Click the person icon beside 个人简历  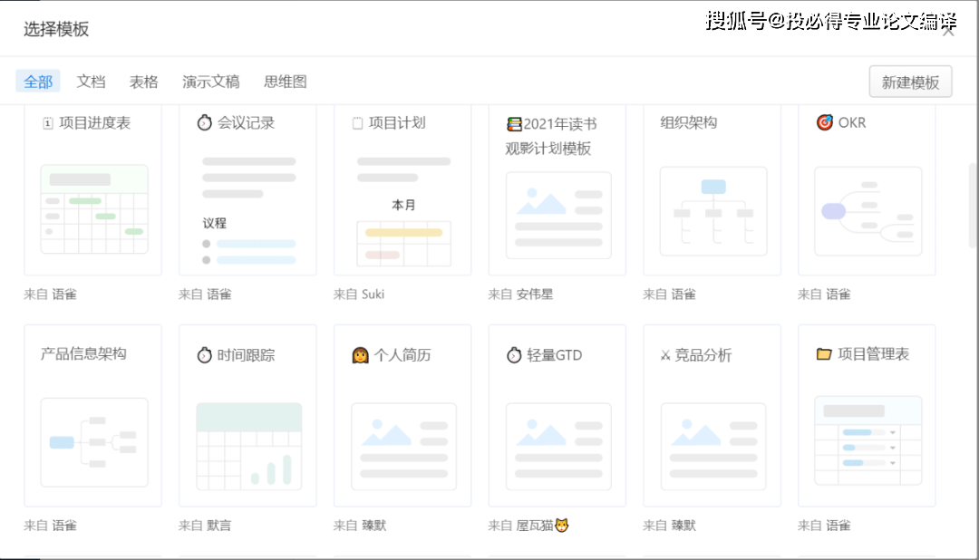tap(360, 355)
